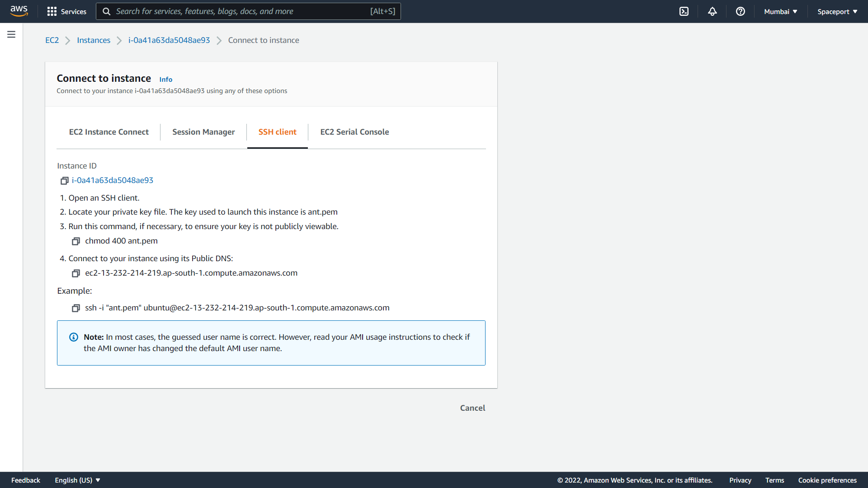Open the instance ID link under Instance ID
The image size is (868, 488).
point(113,180)
